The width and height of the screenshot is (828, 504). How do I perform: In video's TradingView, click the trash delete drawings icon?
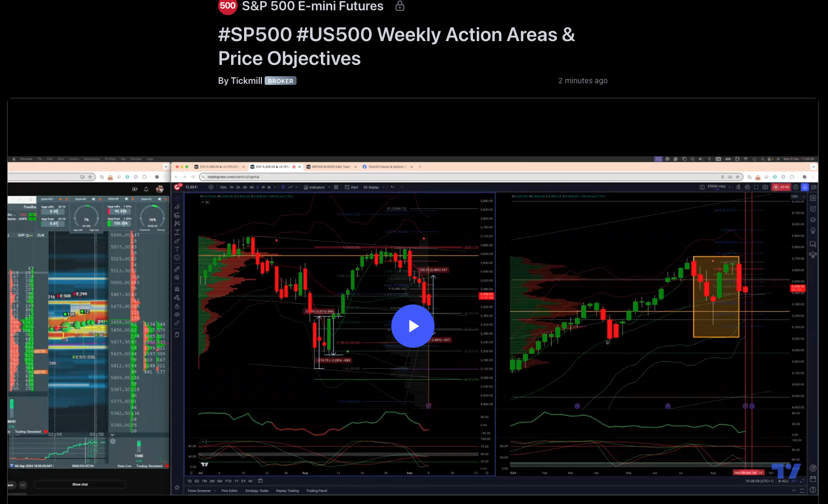point(177,335)
